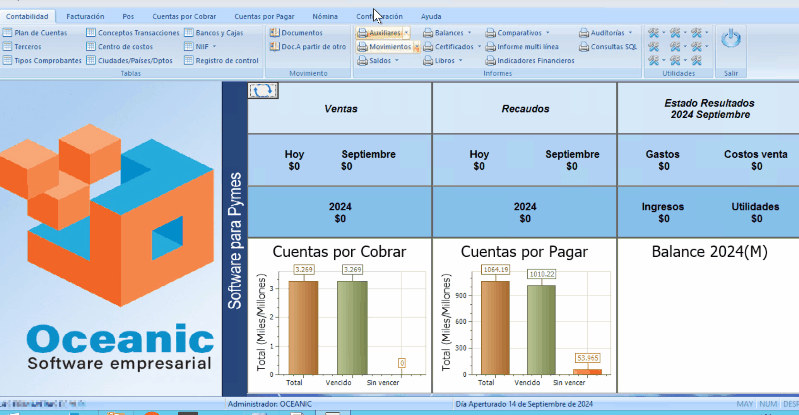
Task: Click the Cuentas por Pagar chart title
Action: [524, 252]
